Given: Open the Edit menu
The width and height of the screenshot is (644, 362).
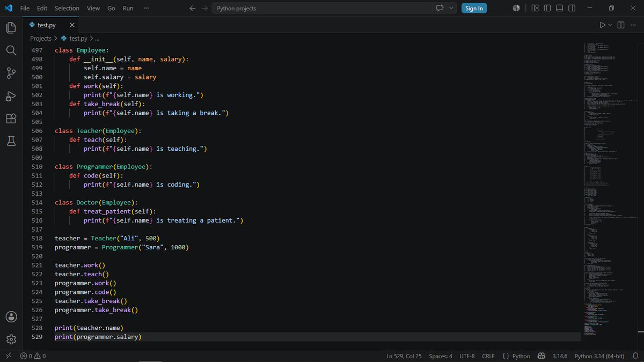Looking at the screenshot, I should [42, 8].
